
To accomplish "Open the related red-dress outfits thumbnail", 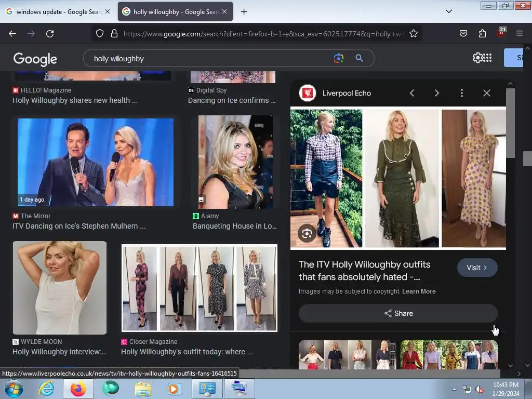I will [449, 354].
